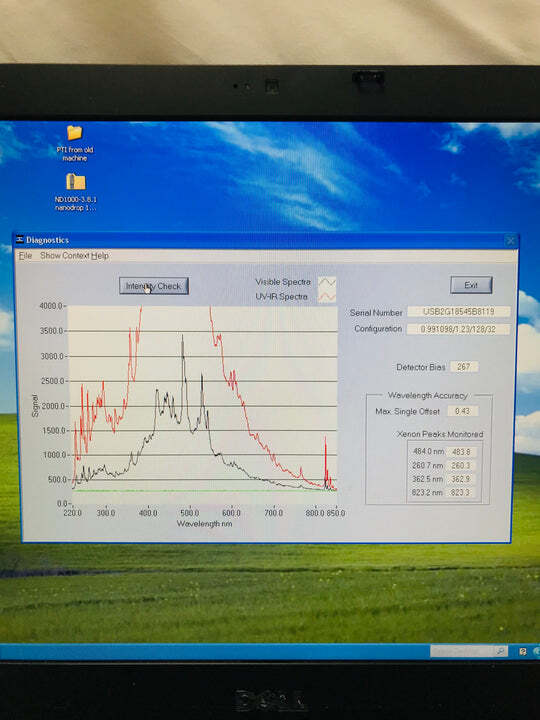
Task: Click the Configuration value field
Action: pyautogui.click(x=458, y=329)
